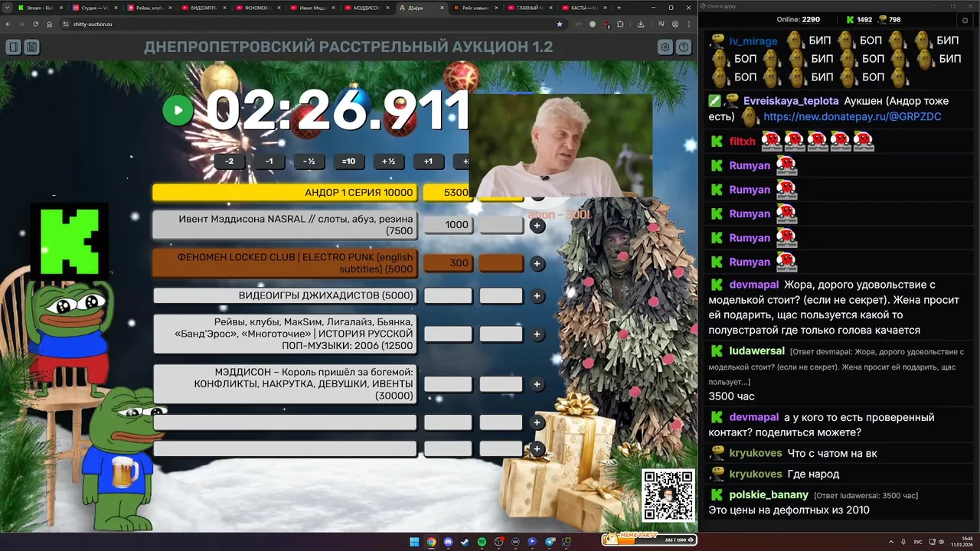Image resolution: width=980 pixels, height=551 pixels.
Task: Switch to the Студия browser tab
Action: [x=96, y=8]
